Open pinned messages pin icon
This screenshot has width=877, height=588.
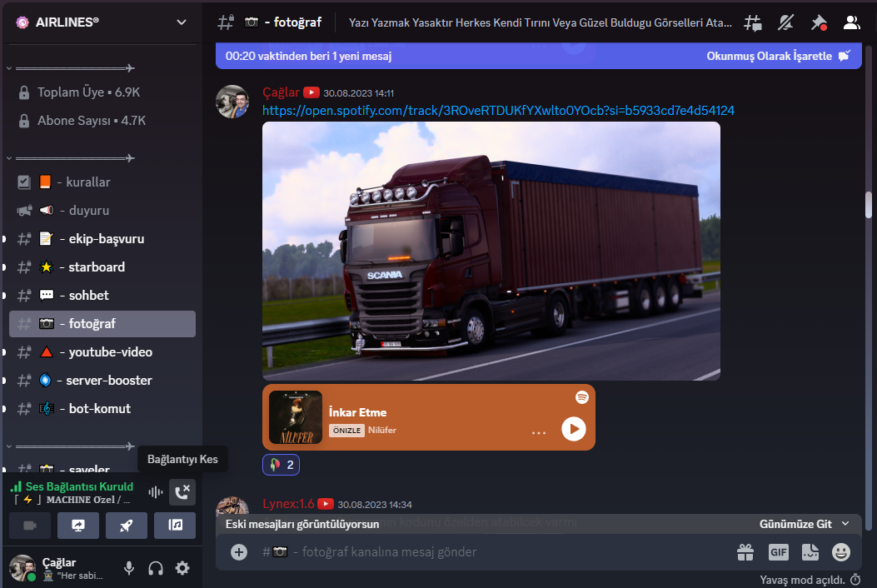coord(819,23)
